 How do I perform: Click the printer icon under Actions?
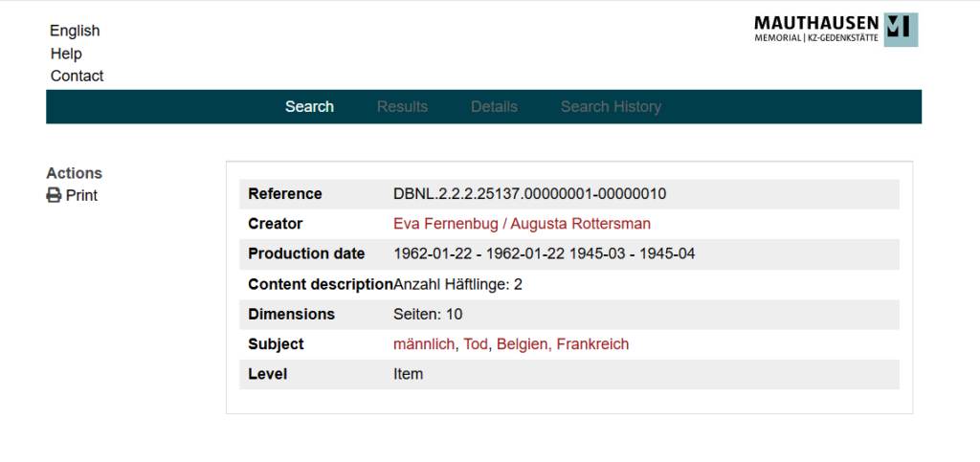[x=55, y=195]
